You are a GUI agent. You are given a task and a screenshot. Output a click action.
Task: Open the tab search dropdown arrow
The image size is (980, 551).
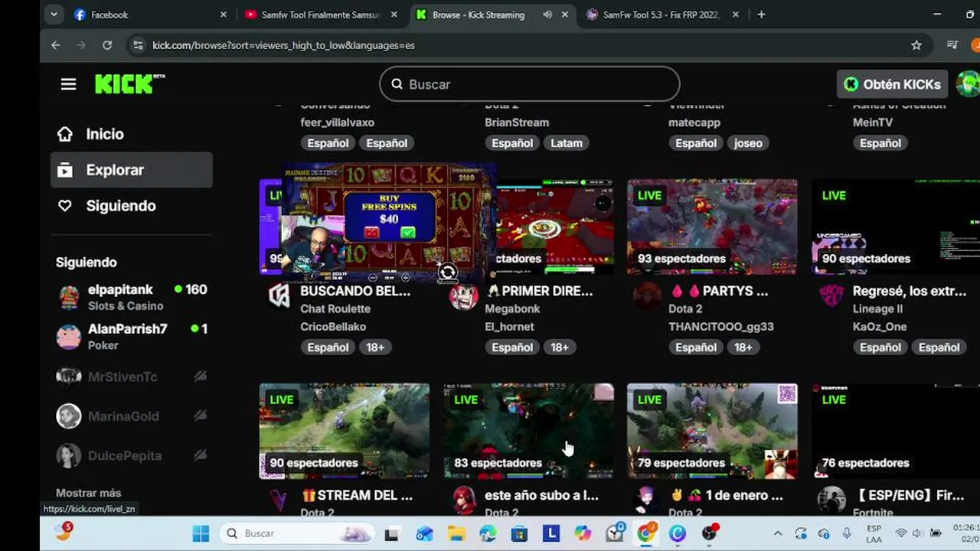[53, 15]
